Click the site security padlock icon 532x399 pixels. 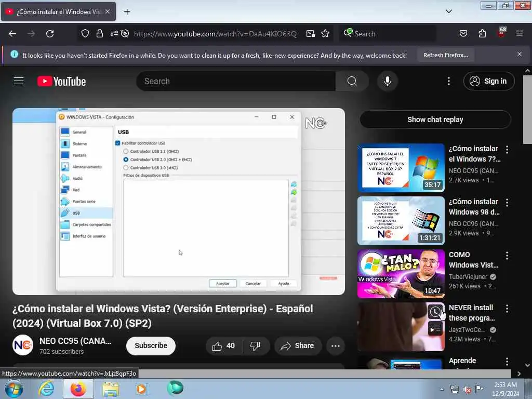[x=99, y=33]
